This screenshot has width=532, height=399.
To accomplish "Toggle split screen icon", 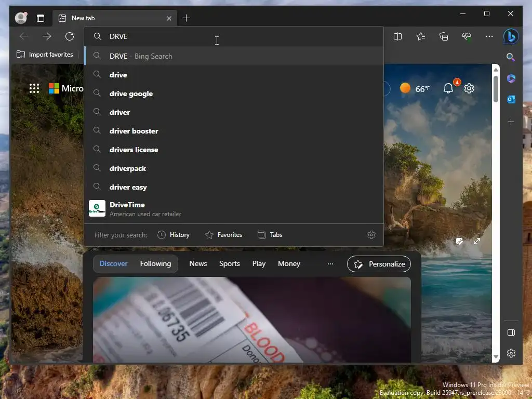I will coord(397,36).
